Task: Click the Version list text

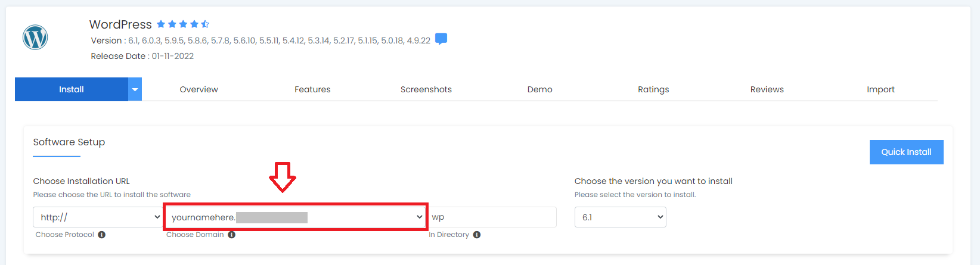Action: (260, 40)
